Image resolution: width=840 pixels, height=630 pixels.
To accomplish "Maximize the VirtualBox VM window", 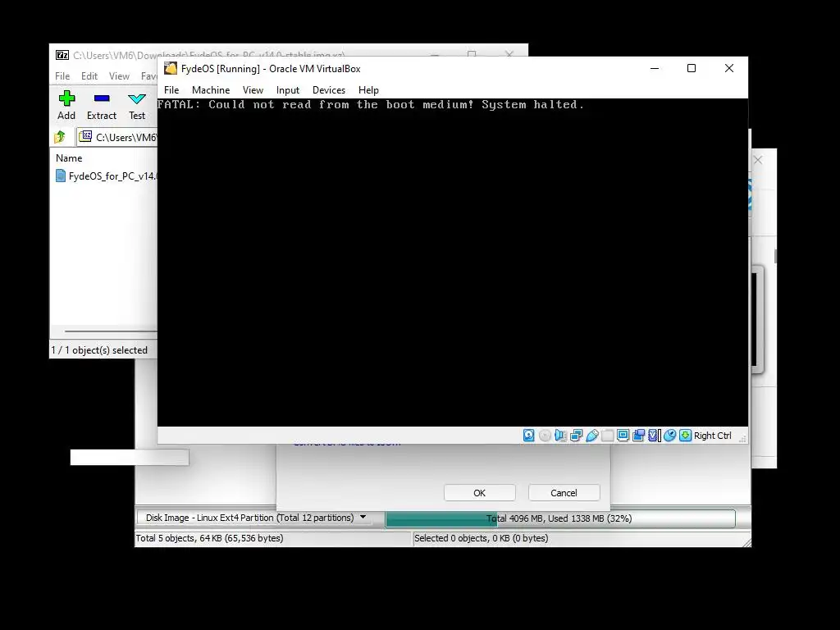I will (692, 68).
